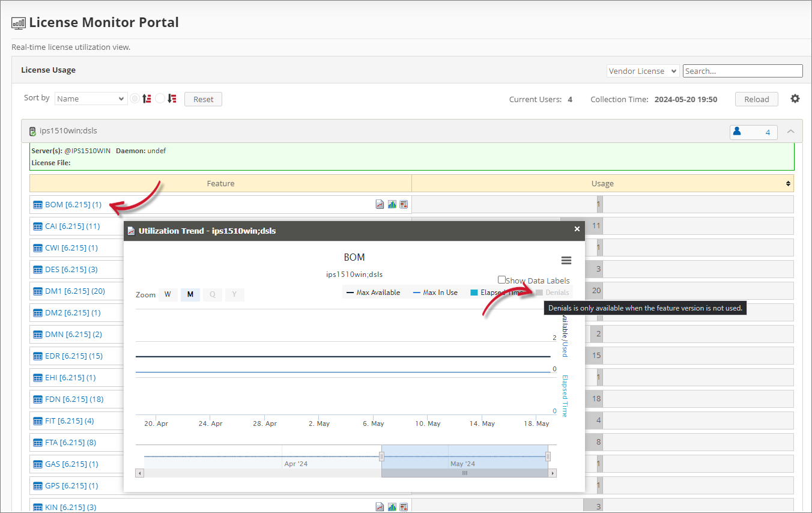Open the BOM [6.215] (1) feature link

pyautogui.click(x=73, y=204)
